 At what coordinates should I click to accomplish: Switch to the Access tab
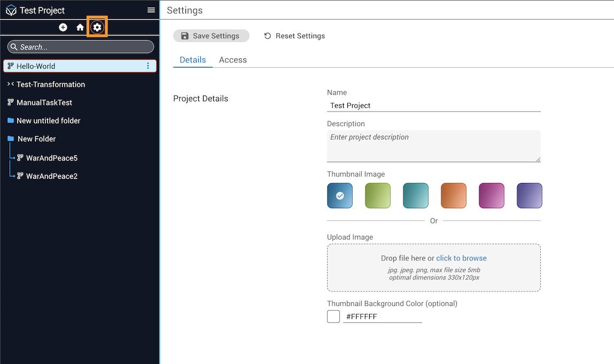click(233, 60)
